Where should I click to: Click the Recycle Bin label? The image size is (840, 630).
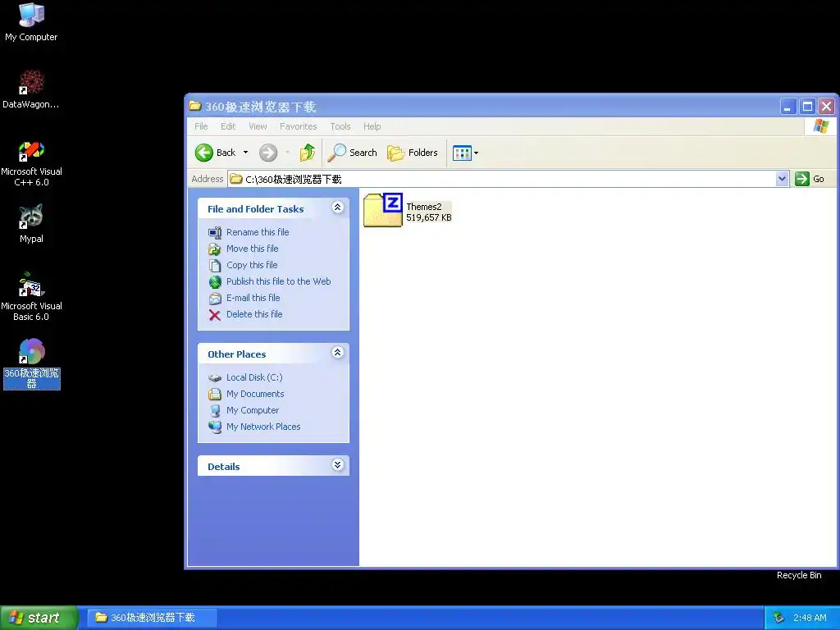click(799, 575)
